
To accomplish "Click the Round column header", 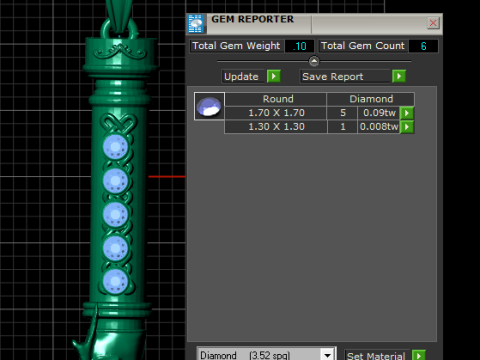I will [276, 99].
